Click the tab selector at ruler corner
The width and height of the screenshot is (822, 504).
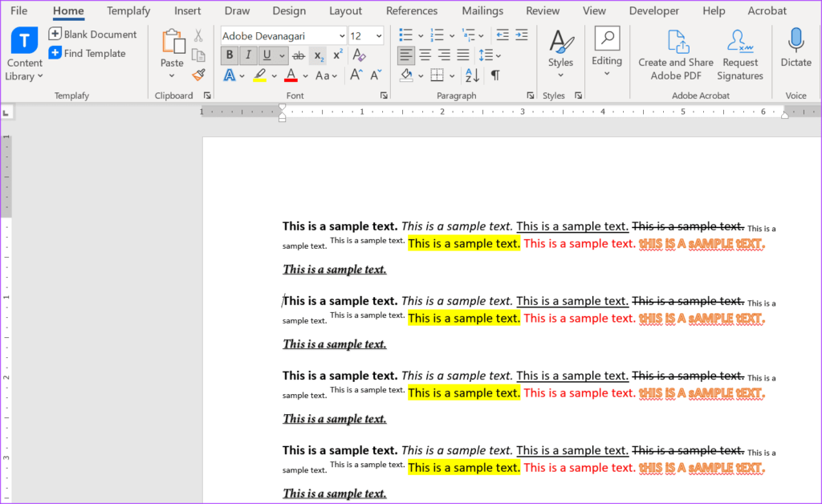[6, 112]
